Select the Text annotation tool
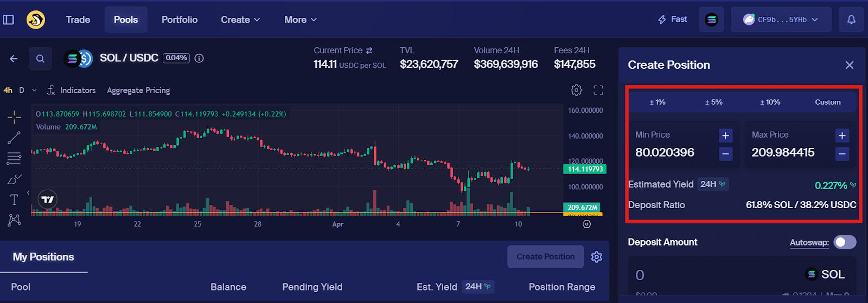868x303 pixels. 14,199
